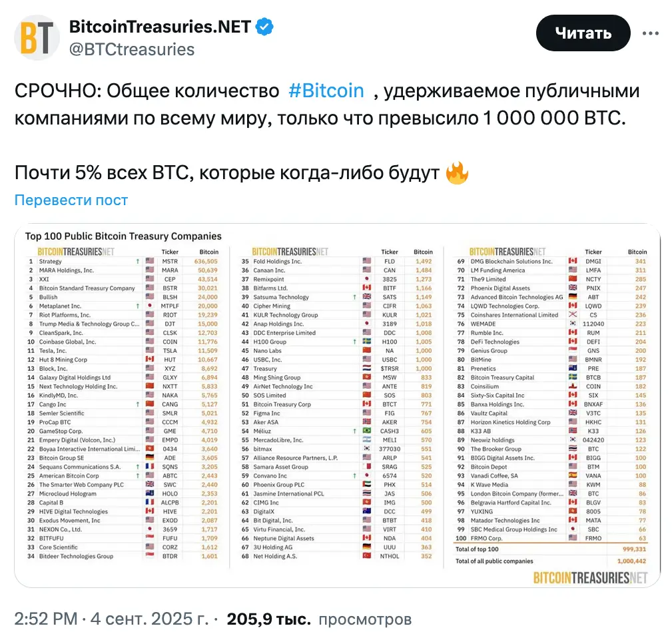Click the Tesla, Inc. row in the table

(x=53, y=351)
